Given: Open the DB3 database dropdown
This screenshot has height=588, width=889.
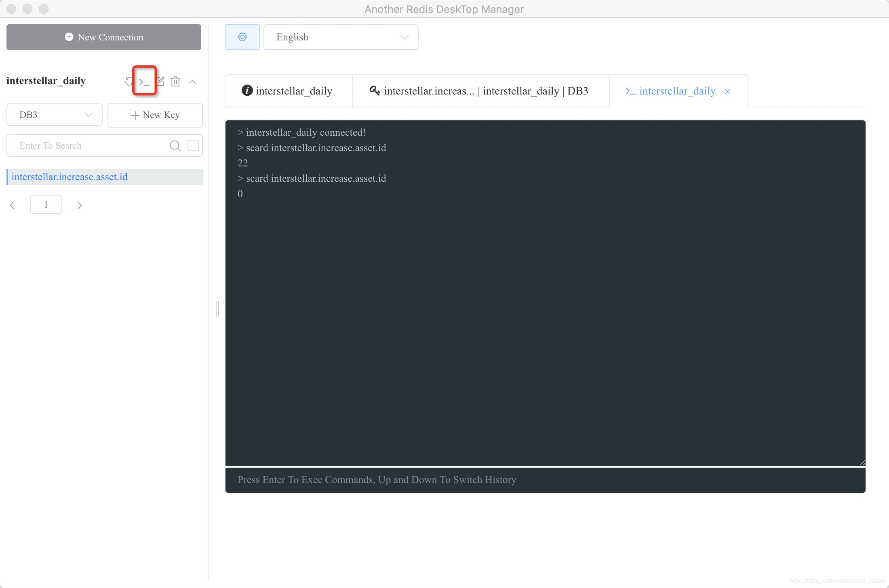Looking at the screenshot, I should click(55, 115).
